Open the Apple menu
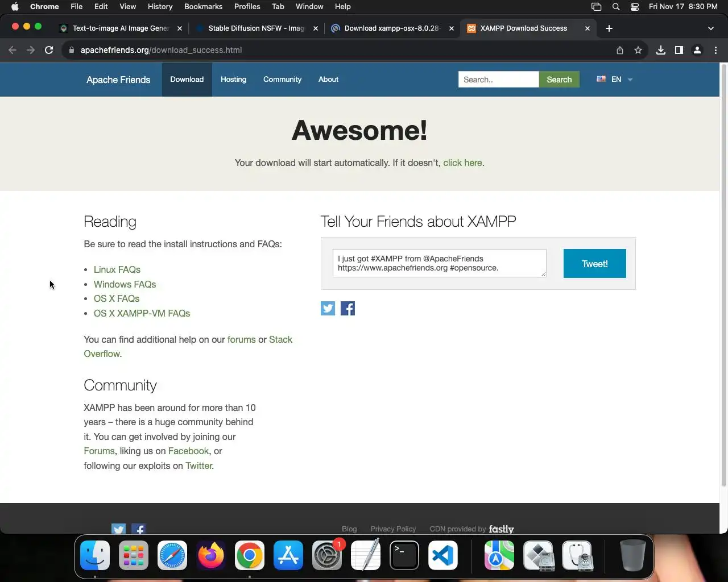Image resolution: width=728 pixels, height=582 pixels. tap(15, 7)
